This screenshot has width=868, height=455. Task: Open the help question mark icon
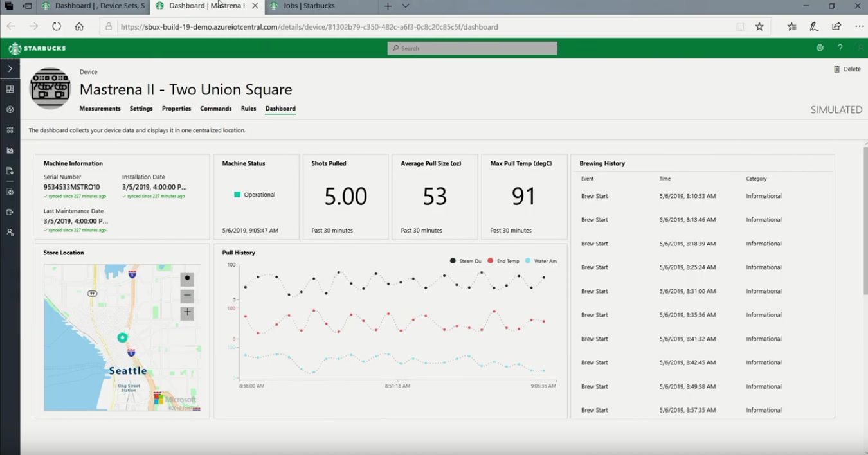840,48
